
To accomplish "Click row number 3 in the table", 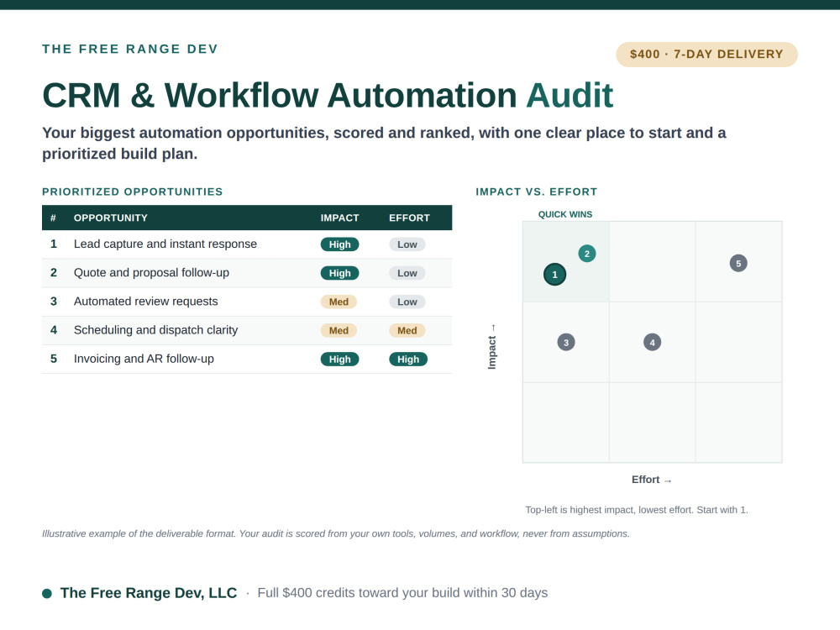I will (54, 301).
